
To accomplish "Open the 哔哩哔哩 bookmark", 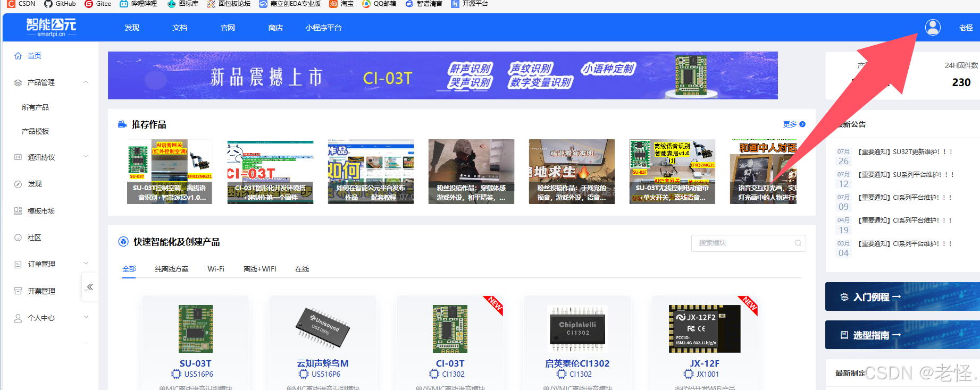I will 138,4.
